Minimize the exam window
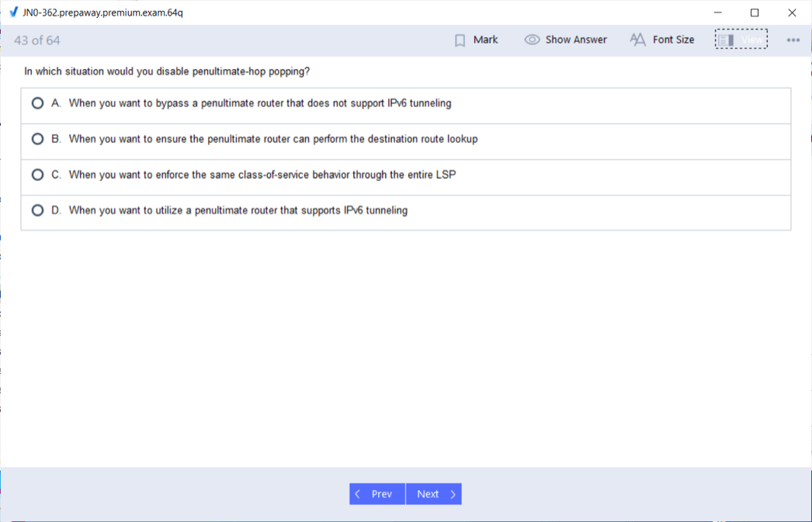Screen dimensions: 812x522 click(718, 12)
